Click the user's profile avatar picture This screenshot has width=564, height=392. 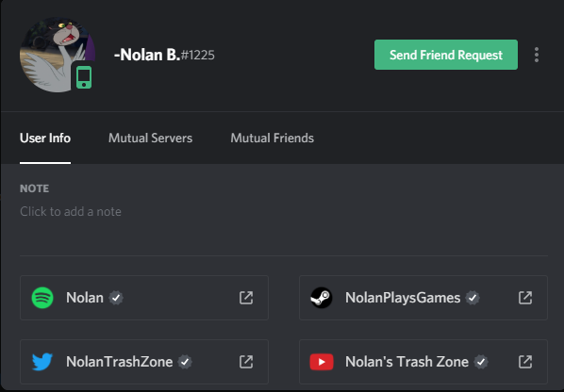point(57,55)
